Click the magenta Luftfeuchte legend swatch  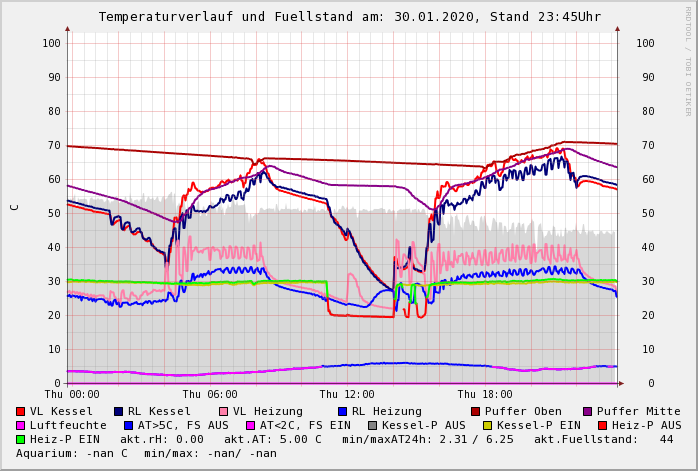coord(21,425)
